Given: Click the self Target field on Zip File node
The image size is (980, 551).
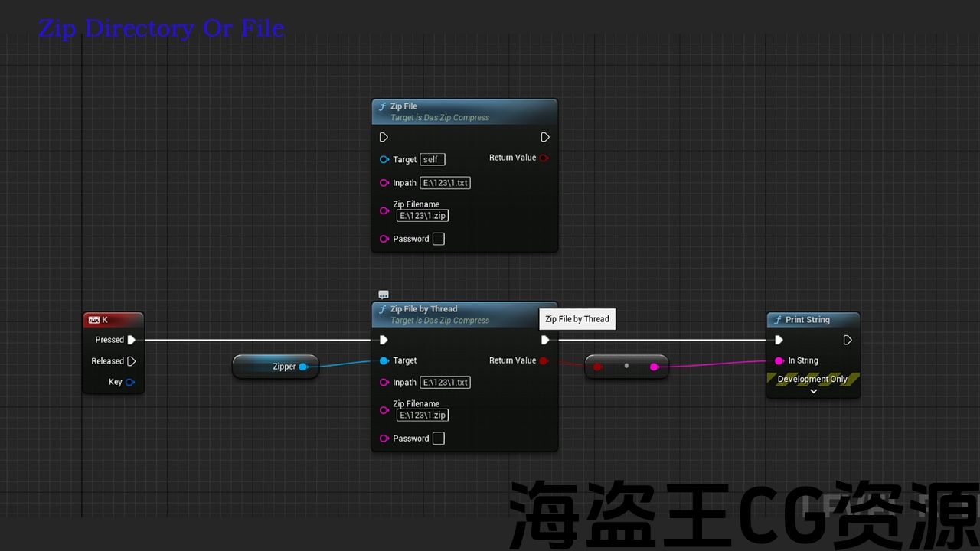Looking at the screenshot, I should pyautogui.click(x=432, y=159).
